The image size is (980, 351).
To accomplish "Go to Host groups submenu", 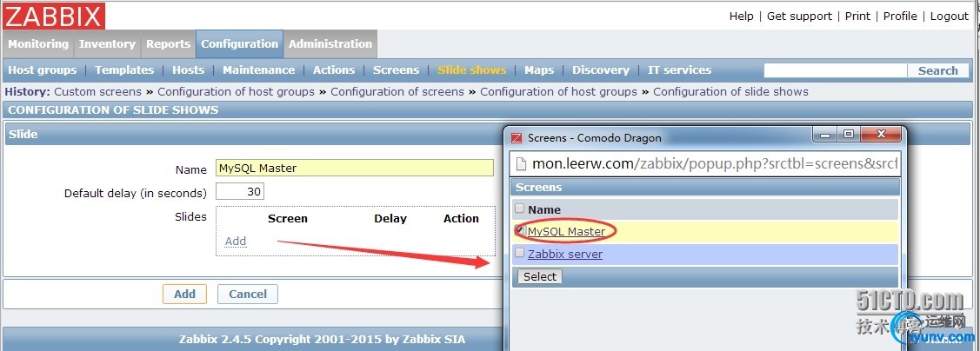I will pyautogui.click(x=42, y=70).
